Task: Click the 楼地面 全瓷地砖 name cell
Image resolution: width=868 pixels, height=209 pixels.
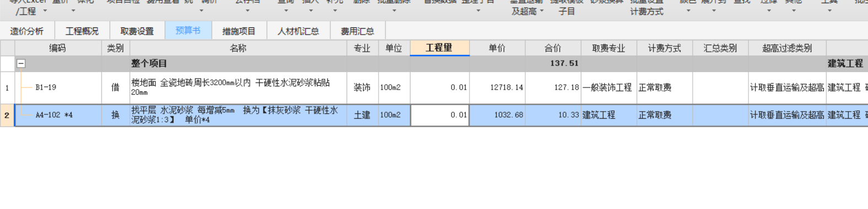Action: pyautogui.click(x=238, y=88)
